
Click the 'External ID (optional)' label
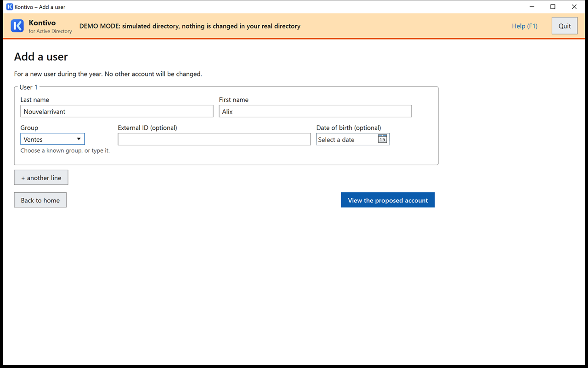(x=147, y=128)
